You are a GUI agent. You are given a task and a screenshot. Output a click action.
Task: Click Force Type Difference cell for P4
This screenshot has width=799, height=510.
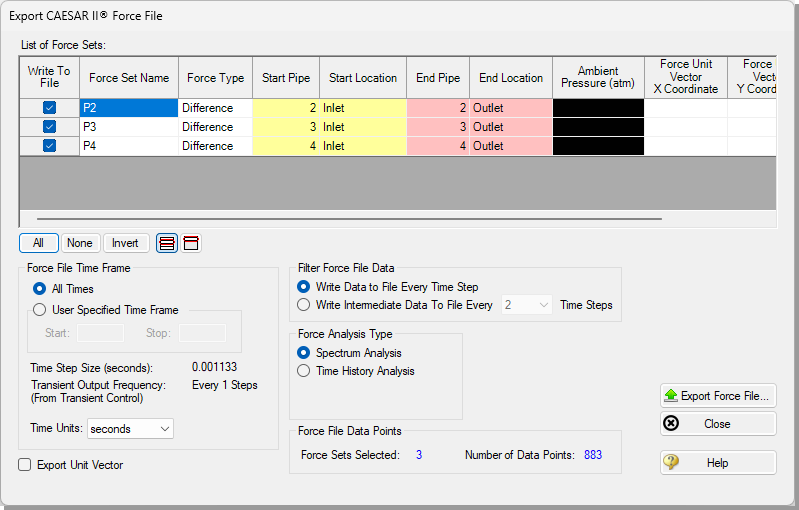[216, 146]
